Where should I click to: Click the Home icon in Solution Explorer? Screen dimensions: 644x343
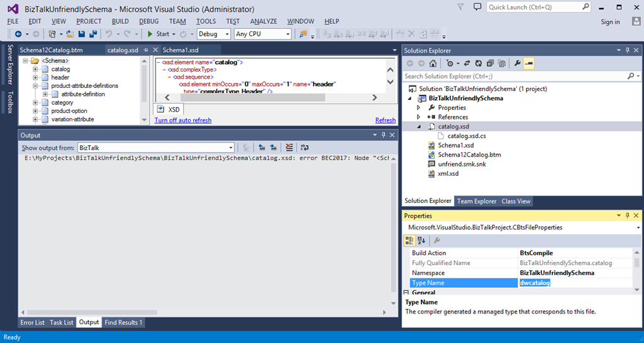pos(433,63)
